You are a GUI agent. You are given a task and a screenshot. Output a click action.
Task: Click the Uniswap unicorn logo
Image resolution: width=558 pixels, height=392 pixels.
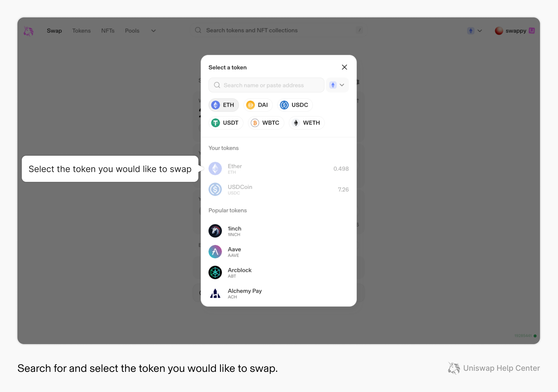pos(28,31)
